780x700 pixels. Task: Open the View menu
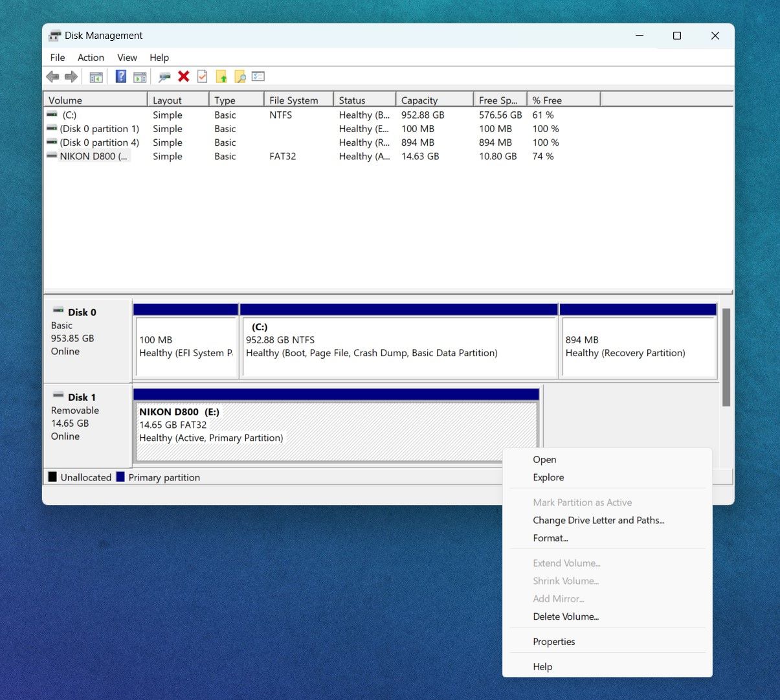(127, 58)
